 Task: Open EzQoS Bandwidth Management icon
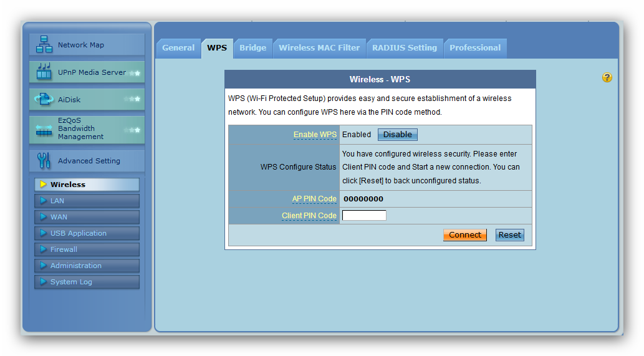[x=44, y=129]
